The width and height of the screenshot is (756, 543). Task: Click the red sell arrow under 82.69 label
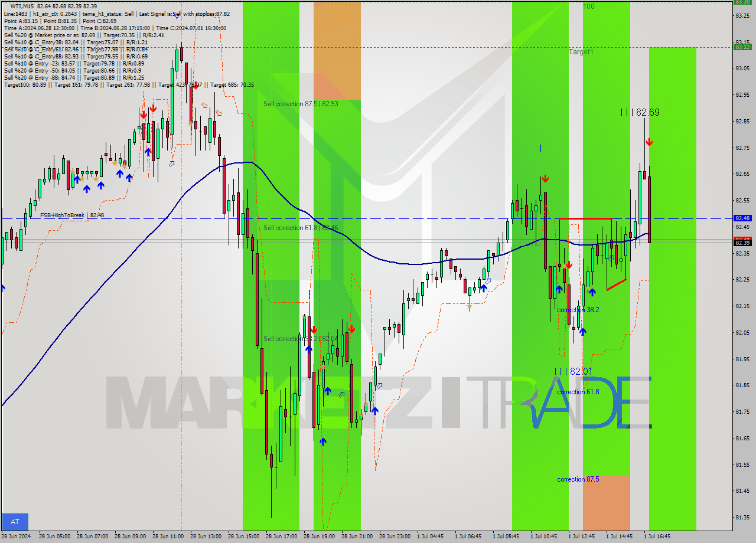(x=649, y=142)
